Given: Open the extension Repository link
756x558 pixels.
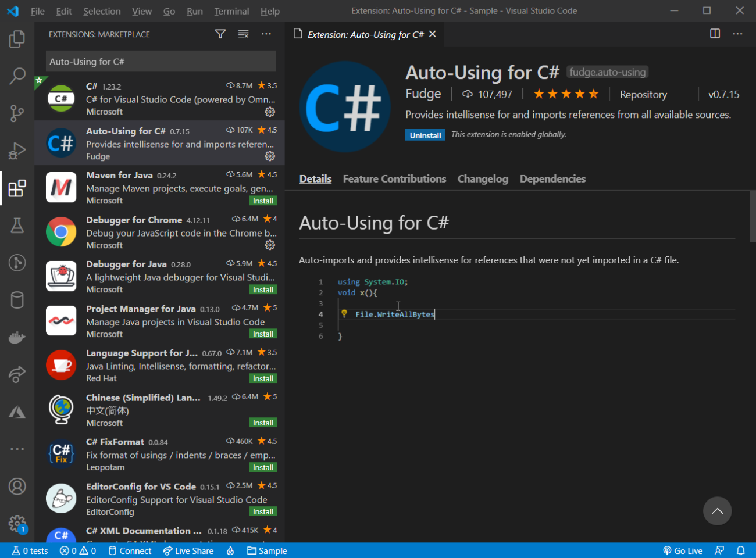Looking at the screenshot, I should [x=643, y=94].
